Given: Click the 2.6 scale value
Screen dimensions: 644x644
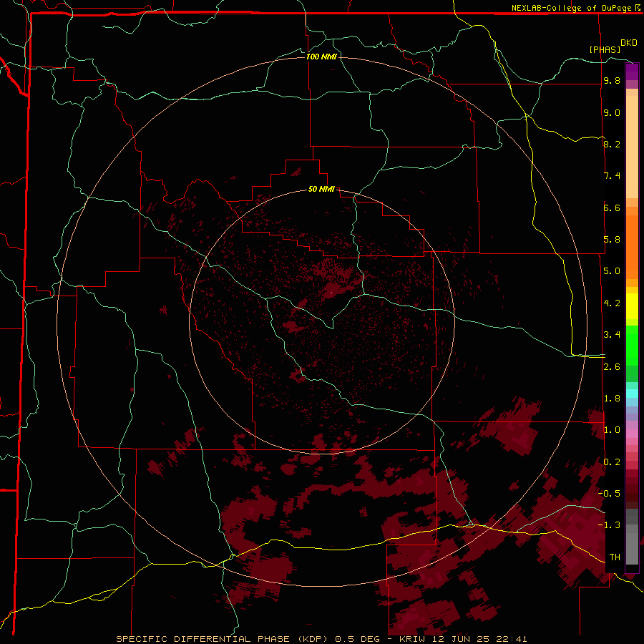Looking at the screenshot, I should coord(612,367).
